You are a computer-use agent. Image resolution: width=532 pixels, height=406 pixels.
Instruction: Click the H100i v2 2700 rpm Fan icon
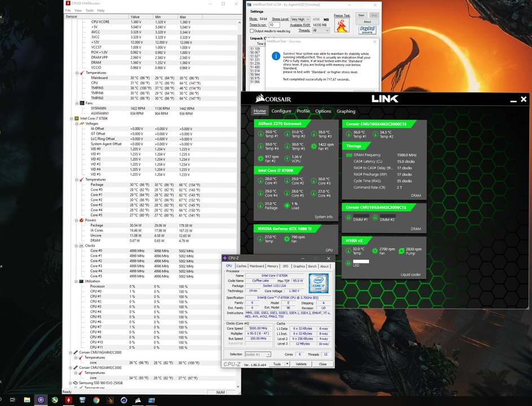pos(375,251)
